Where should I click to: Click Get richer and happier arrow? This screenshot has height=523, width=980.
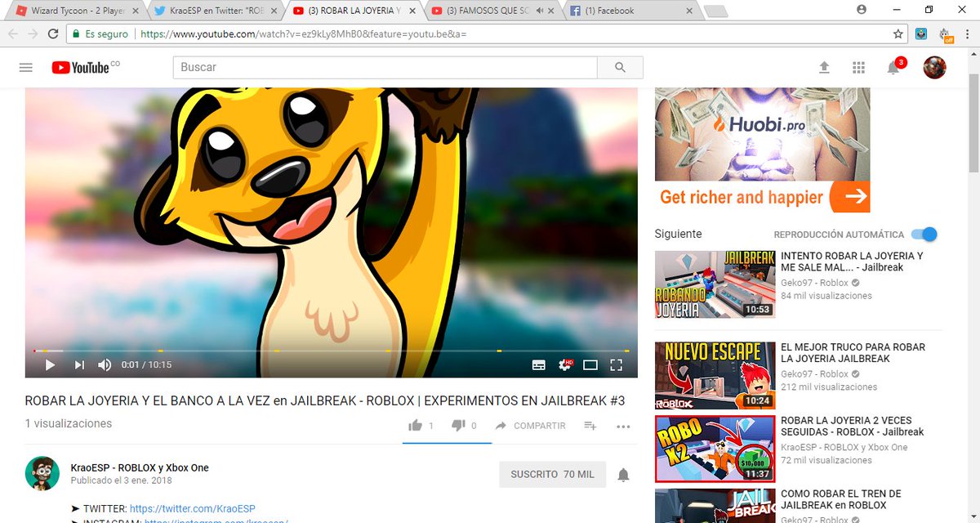pyautogui.click(x=855, y=197)
